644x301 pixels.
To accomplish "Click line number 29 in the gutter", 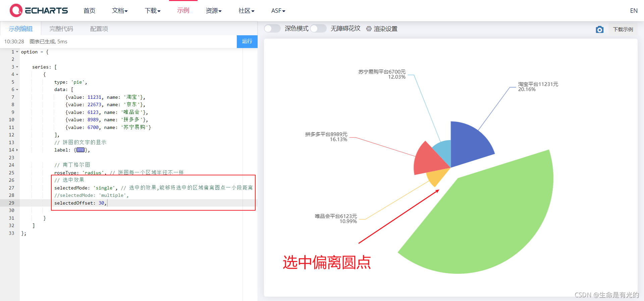I will tap(11, 203).
